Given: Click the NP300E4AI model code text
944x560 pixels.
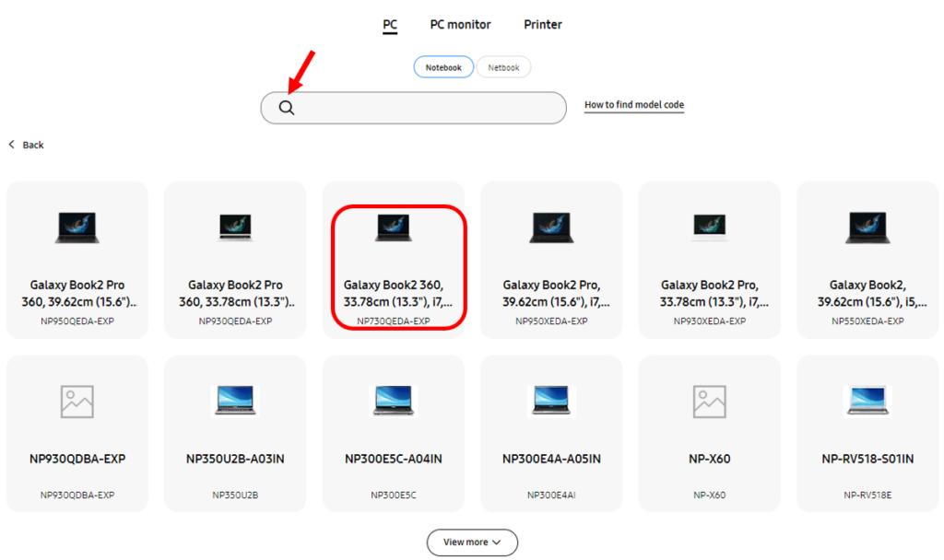Looking at the screenshot, I should 551,495.
